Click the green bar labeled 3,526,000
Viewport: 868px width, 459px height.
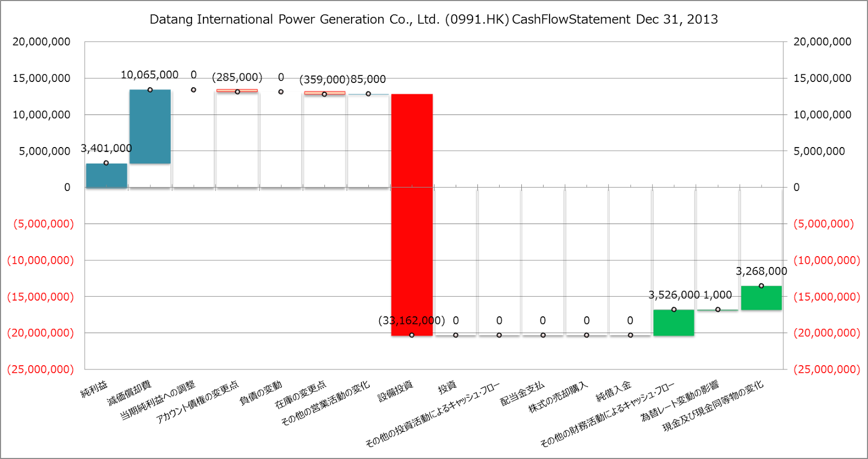pyautogui.click(x=674, y=322)
